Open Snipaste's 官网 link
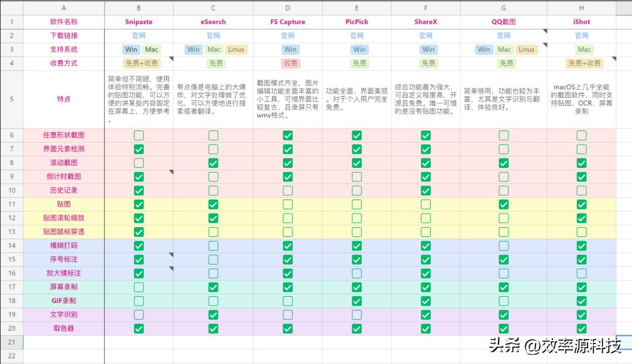The height and width of the screenshot is (364, 632). tap(138, 35)
